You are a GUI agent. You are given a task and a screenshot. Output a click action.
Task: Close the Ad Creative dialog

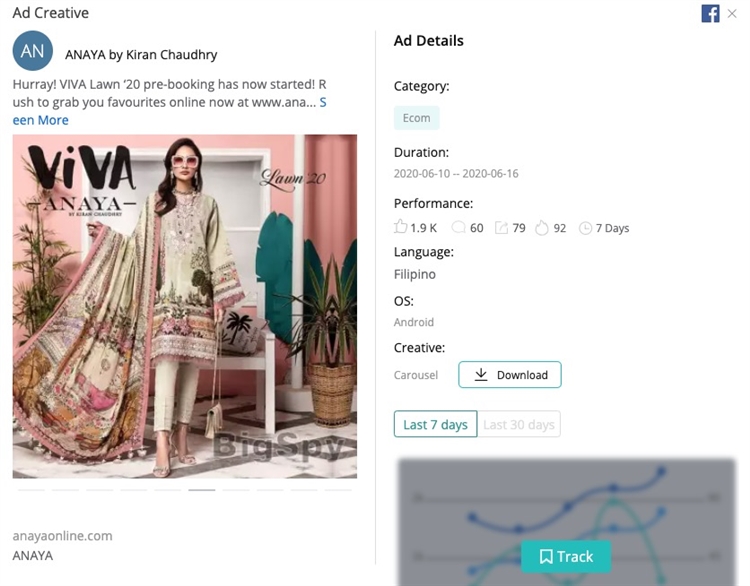pos(733,13)
